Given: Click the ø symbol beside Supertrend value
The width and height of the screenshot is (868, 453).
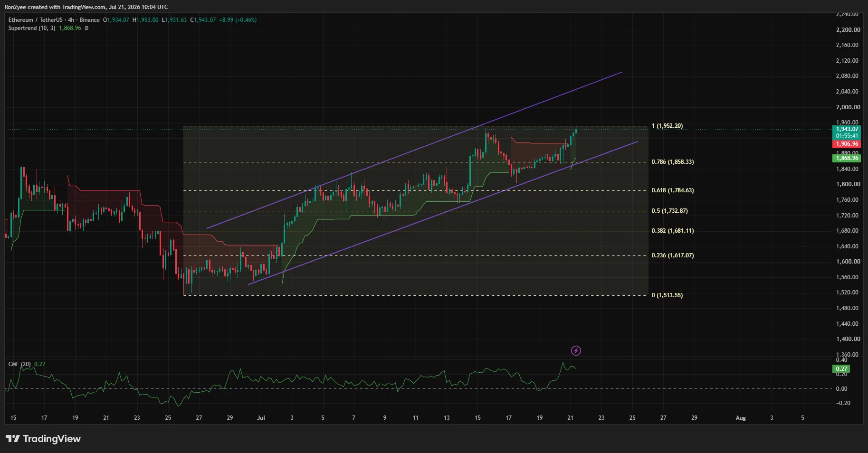Looking at the screenshot, I should (x=86, y=28).
